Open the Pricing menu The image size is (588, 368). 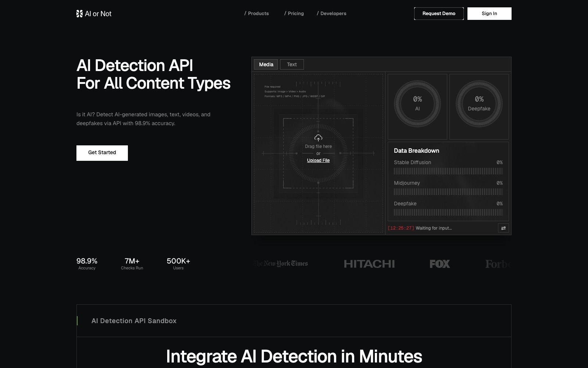pos(294,14)
